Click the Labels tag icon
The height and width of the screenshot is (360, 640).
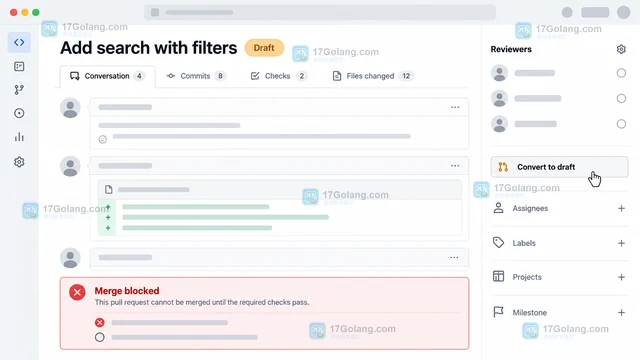tap(498, 242)
